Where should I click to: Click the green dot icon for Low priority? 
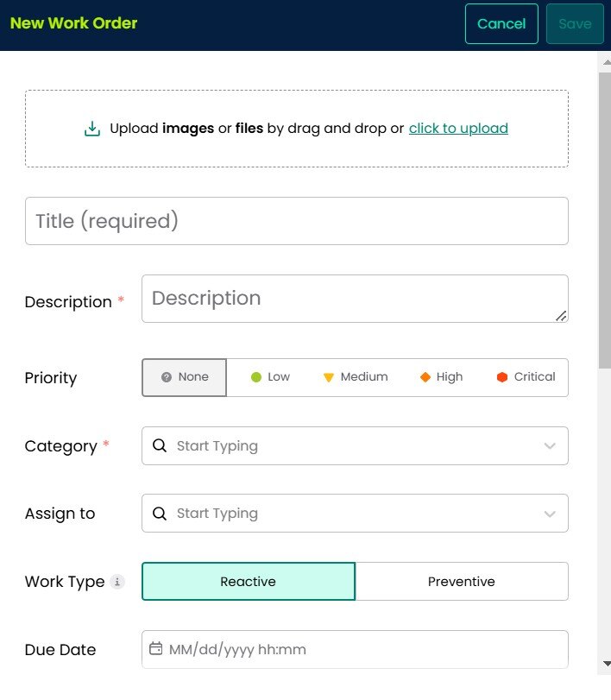[257, 376]
